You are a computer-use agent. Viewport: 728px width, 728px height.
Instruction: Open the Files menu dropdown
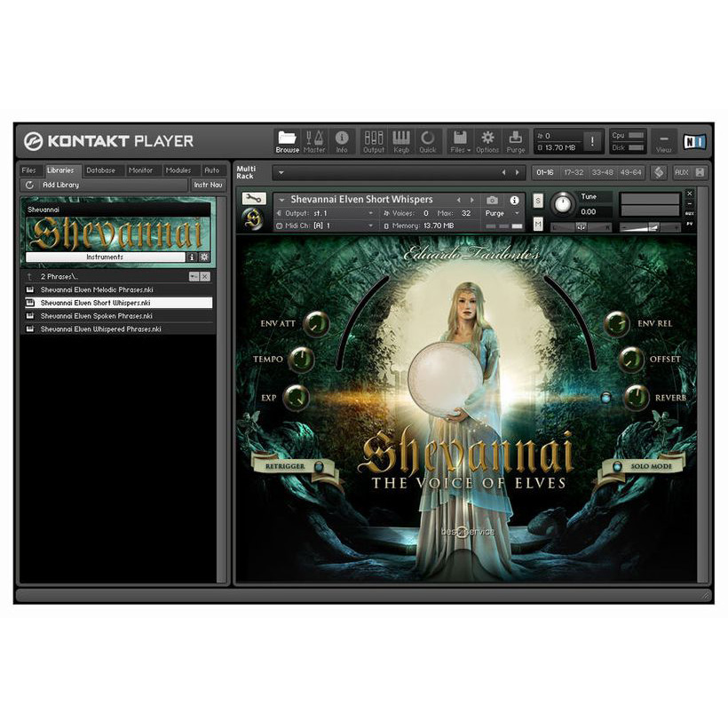[x=460, y=142]
